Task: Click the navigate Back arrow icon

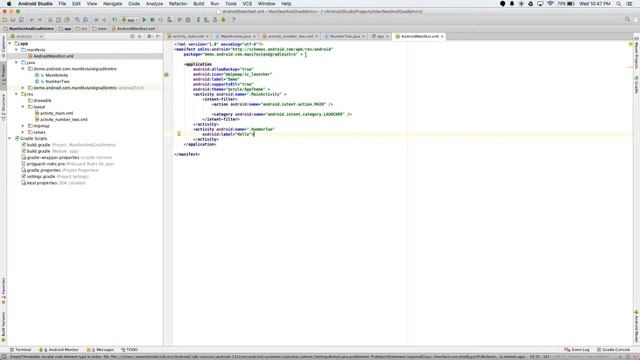Action: coord(96,20)
